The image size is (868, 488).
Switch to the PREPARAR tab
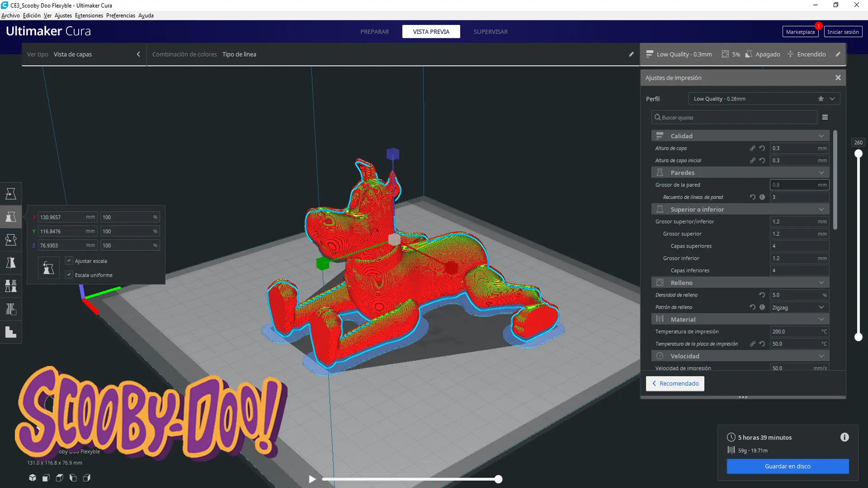(374, 32)
